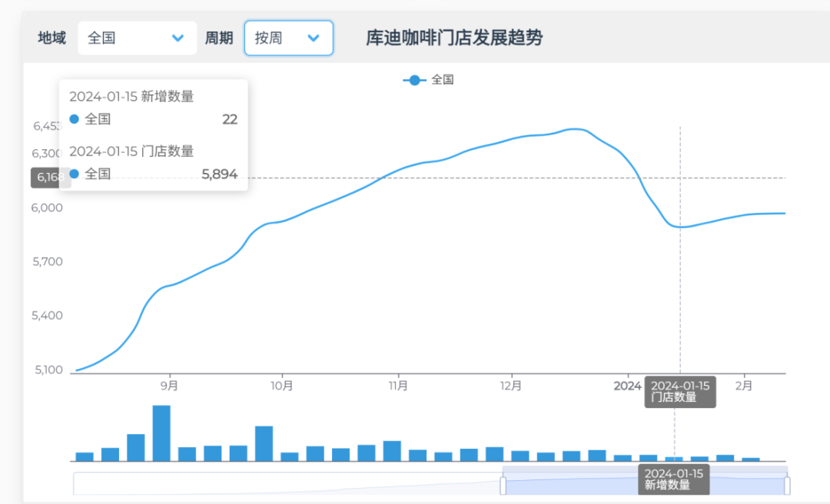Click the tooltip value 22
The height and width of the screenshot is (504, 830).
(x=230, y=119)
